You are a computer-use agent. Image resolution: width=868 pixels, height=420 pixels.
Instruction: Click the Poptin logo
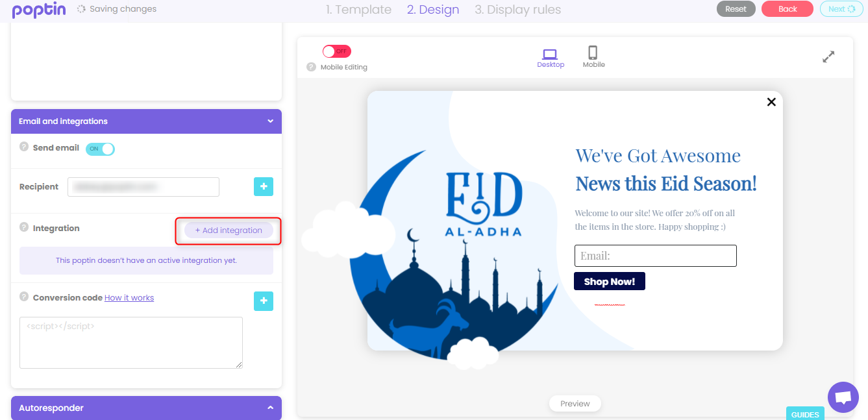tap(39, 10)
